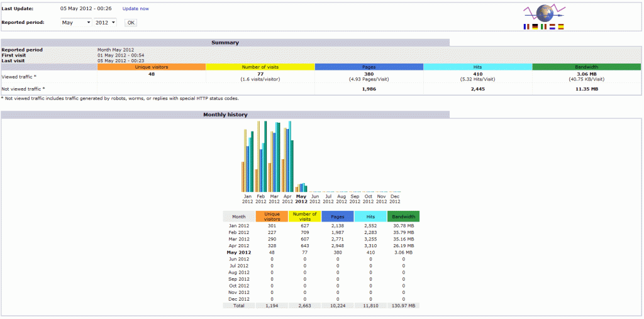Viewport: 644px width, 319px height.
Task: Click the AWStats globe logo
Action: (543, 14)
